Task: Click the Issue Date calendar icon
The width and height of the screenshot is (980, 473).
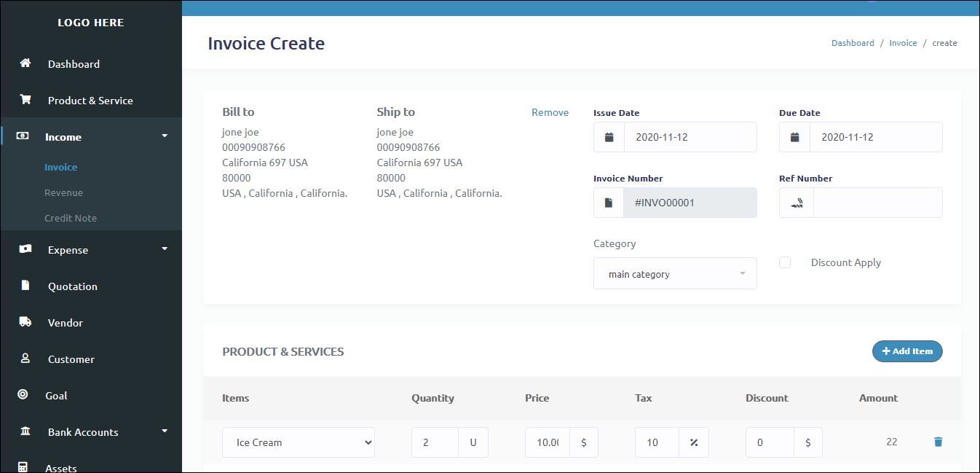Action: click(609, 137)
